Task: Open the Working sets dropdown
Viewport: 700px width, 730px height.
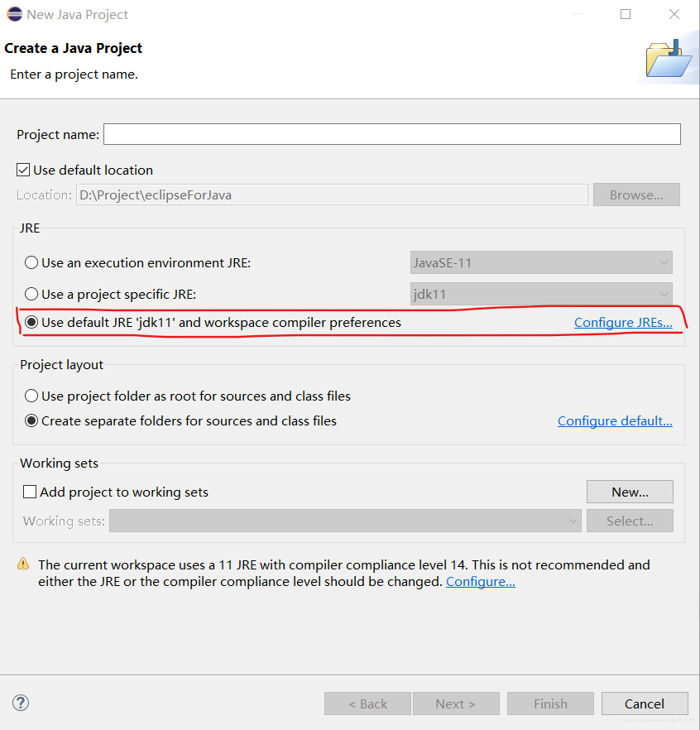Action: 572,521
